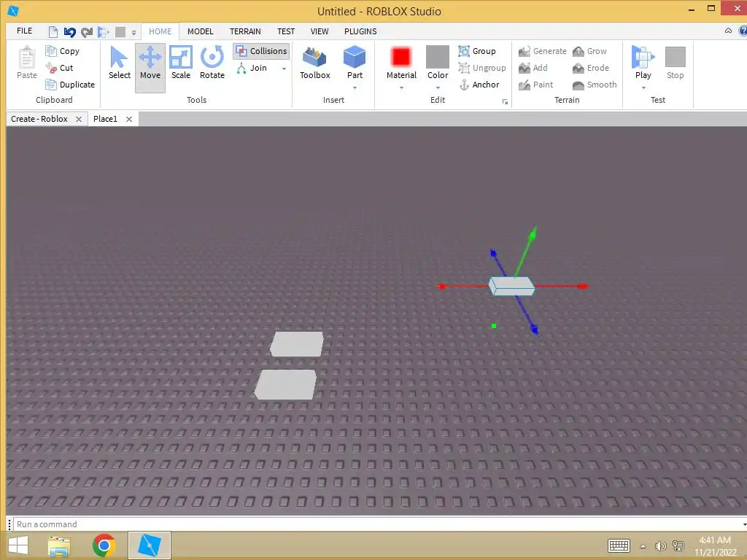The width and height of the screenshot is (747, 560).
Task: Duplicate the selected part
Action: (70, 85)
